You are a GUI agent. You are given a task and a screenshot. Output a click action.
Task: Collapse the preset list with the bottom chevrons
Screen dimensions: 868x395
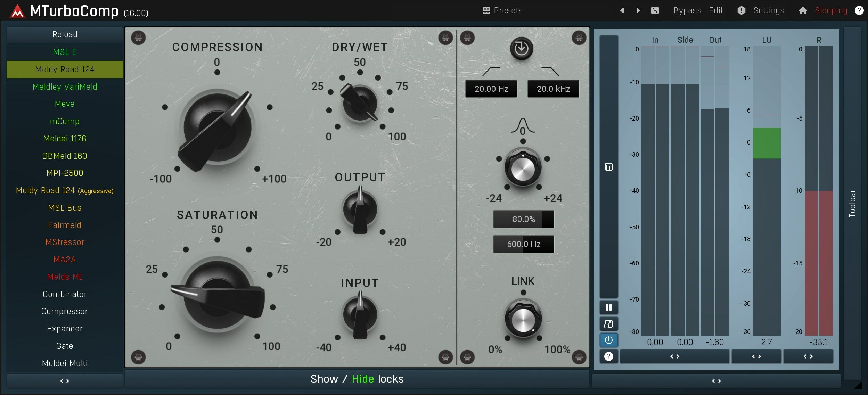(64, 381)
